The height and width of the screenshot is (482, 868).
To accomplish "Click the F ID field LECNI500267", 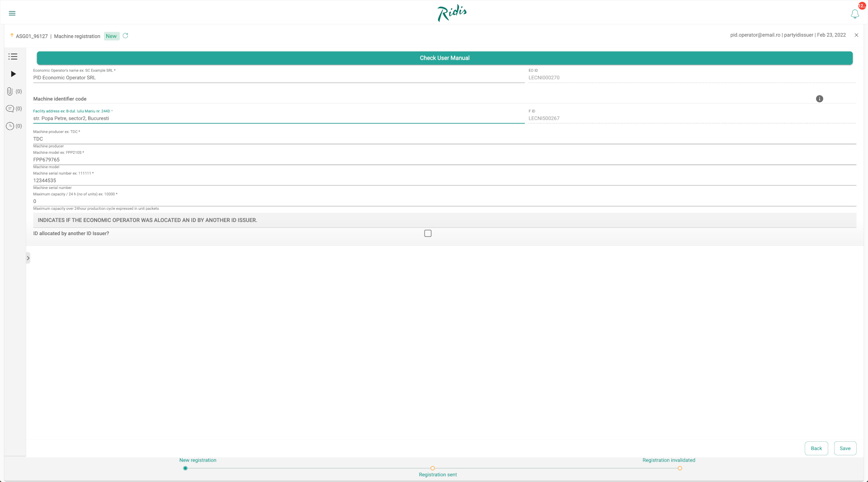I will coord(692,118).
